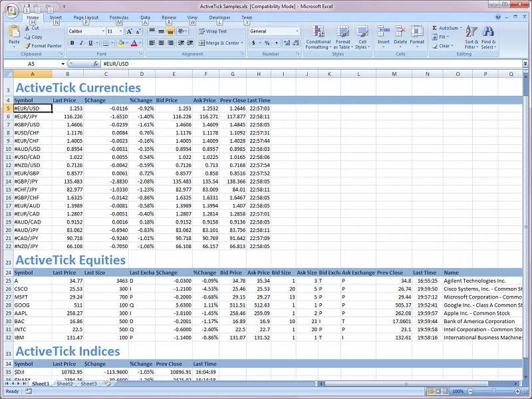Image resolution: width=532 pixels, height=399 pixels.
Task: Click the Format Painter button
Action: pos(43,46)
